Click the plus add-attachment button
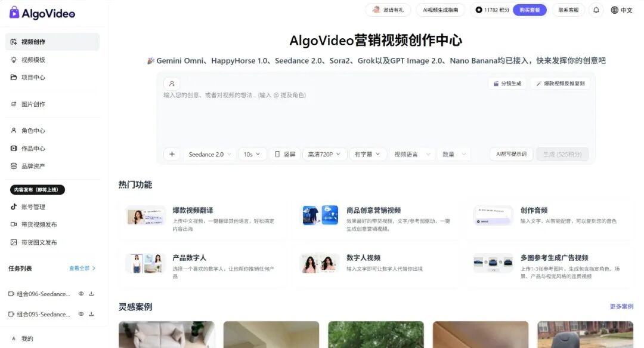The image size is (644, 348). 172,154
